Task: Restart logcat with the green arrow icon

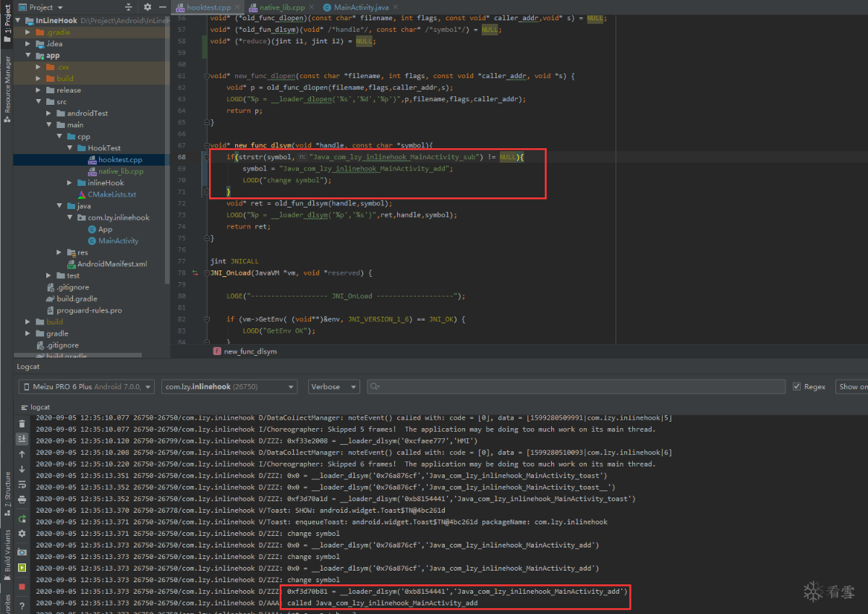Action: click(22, 518)
